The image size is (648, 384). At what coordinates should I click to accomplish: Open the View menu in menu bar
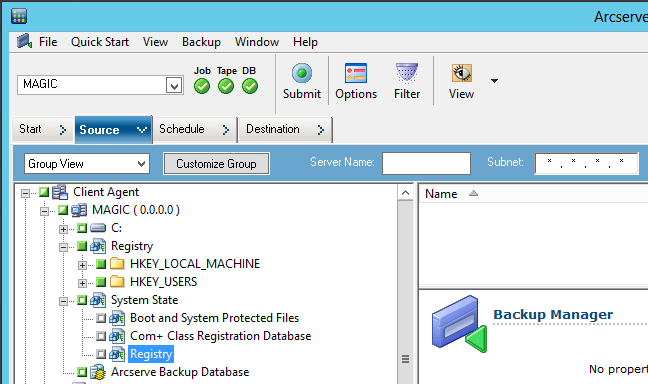pyautogui.click(x=155, y=42)
